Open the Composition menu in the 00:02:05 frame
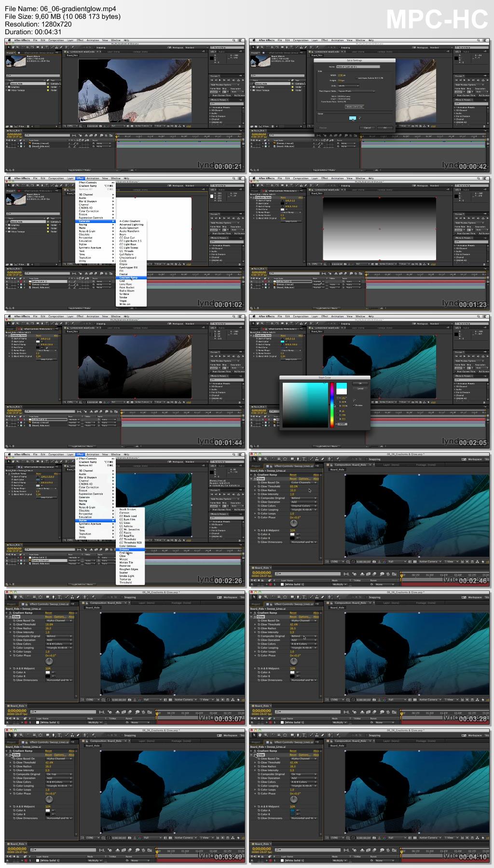This screenshot has width=494, height=868. 301,316
